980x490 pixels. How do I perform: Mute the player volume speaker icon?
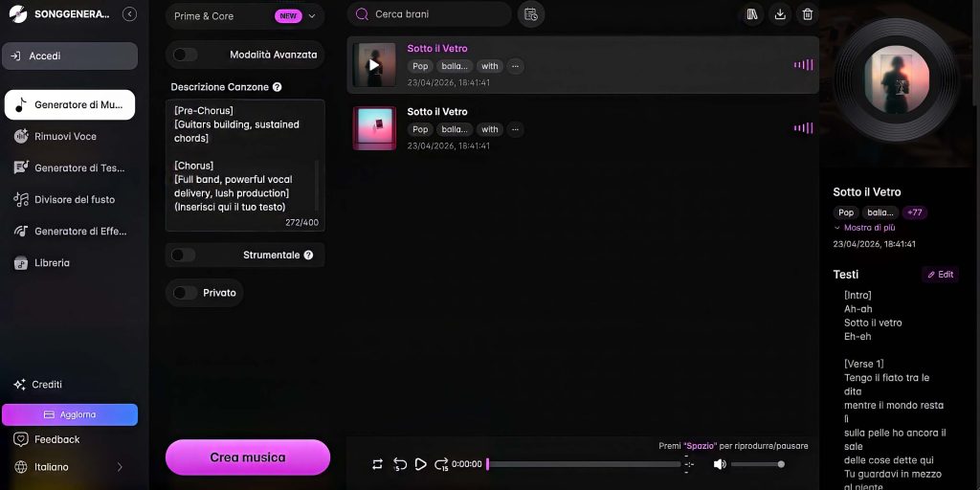(x=720, y=464)
